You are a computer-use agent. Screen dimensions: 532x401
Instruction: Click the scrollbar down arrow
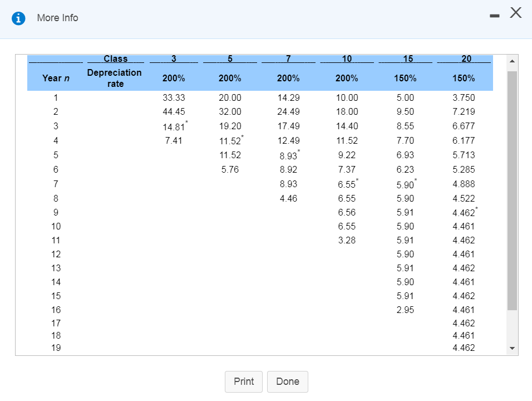click(513, 349)
